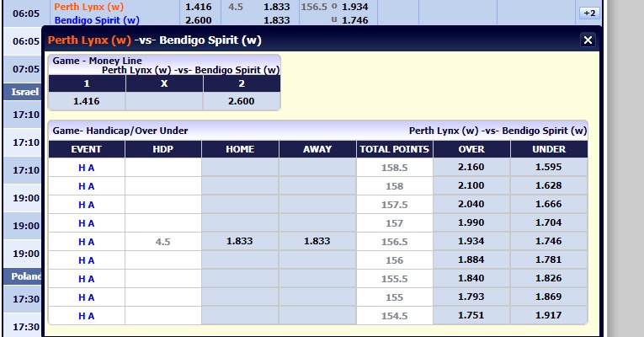Choose over 158 at odds 2.100
The width and height of the screenshot is (644, 337).
[x=471, y=185]
